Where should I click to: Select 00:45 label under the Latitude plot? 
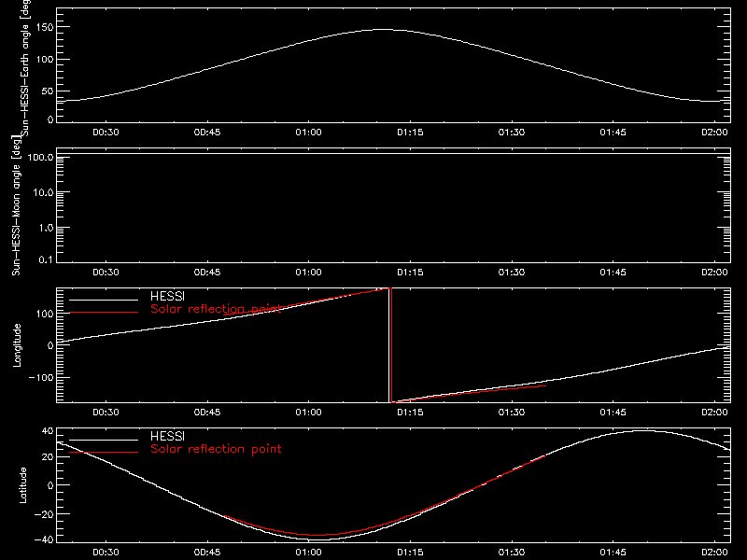[x=207, y=552]
